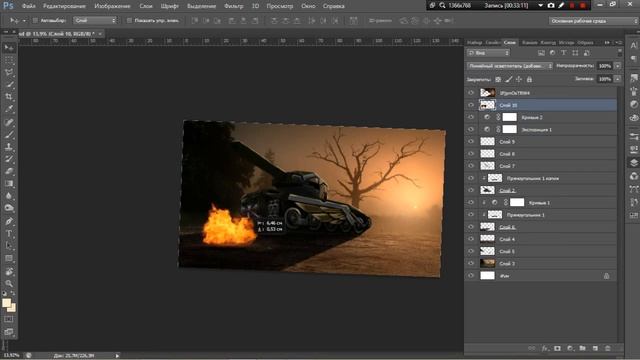Add a layer style via the fx icon
640x360 pixels.
point(545,348)
